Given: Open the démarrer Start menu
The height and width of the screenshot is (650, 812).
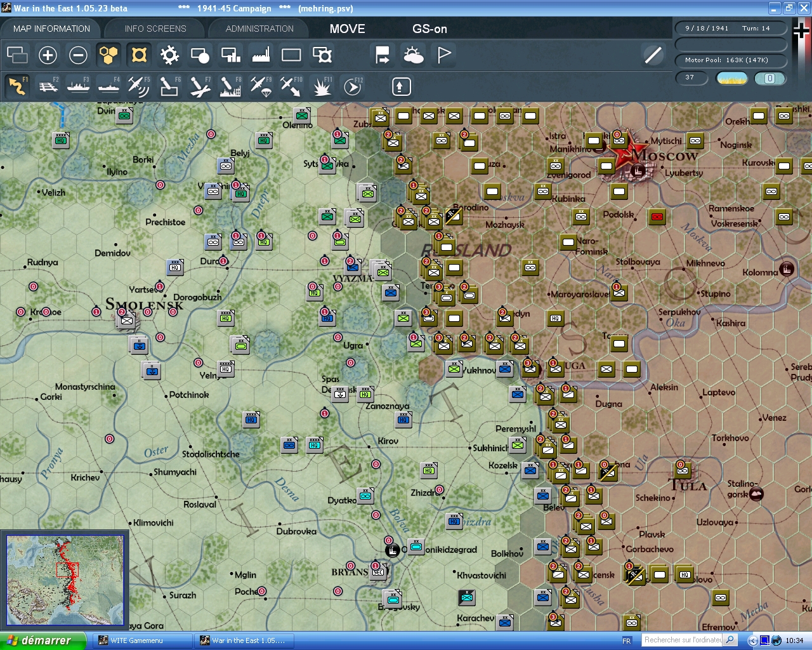Looking at the screenshot, I should [x=42, y=640].
